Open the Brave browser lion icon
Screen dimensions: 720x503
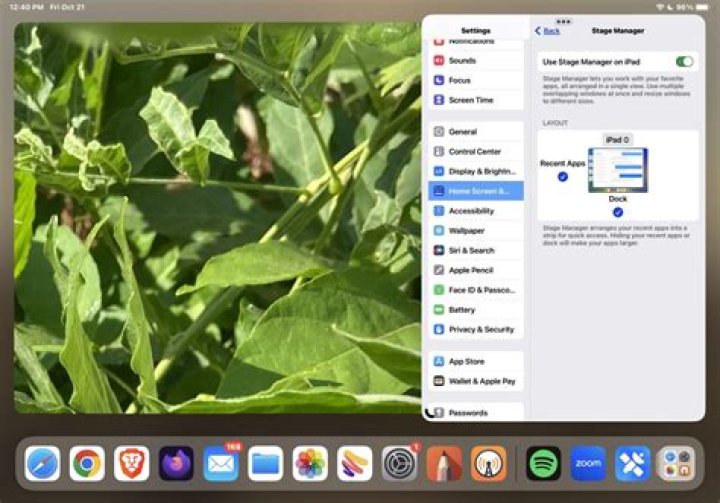pos(131,463)
